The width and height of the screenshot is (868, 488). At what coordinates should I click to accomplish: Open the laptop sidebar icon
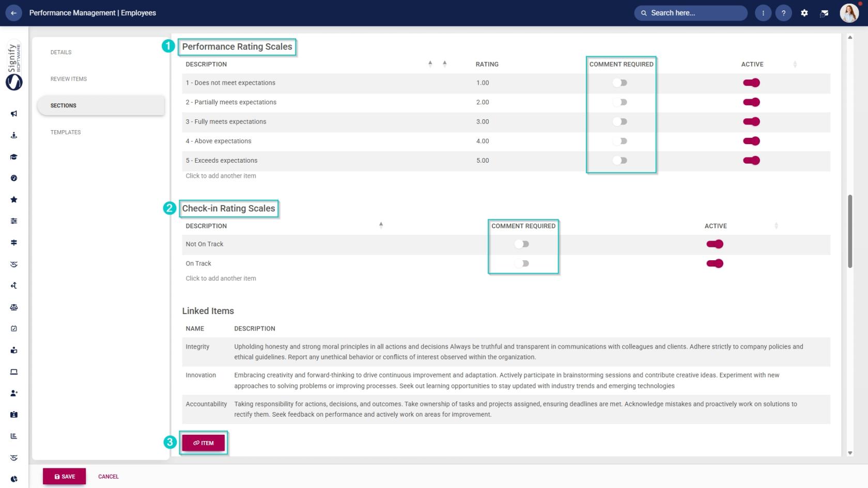click(x=14, y=372)
